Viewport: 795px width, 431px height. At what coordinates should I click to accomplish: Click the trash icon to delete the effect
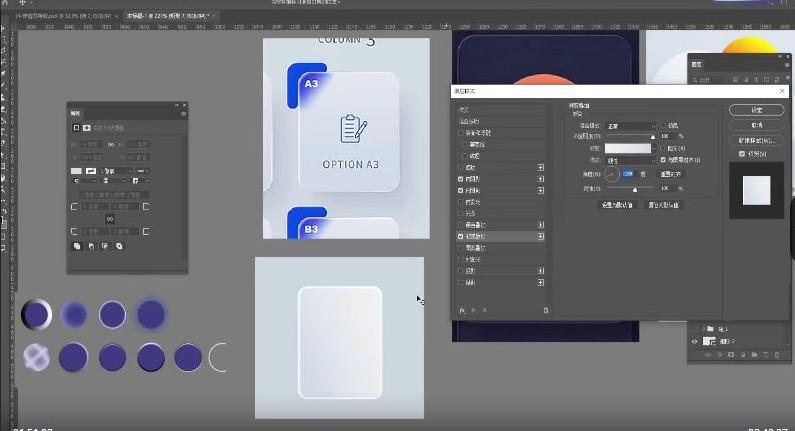point(545,311)
